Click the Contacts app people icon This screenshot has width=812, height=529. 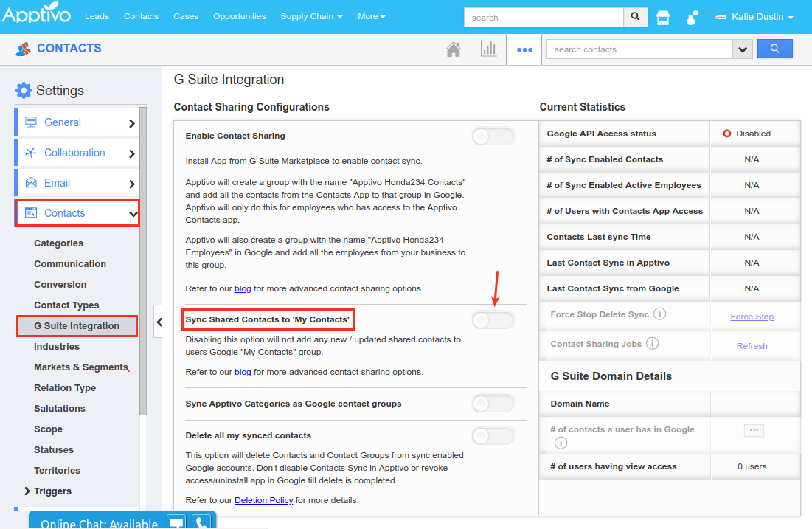(x=24, y=49)
